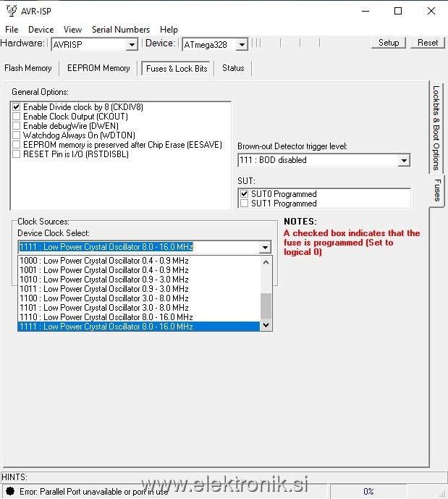Minimize the AVR-ISP window
The width and height of the screenshot is (448, 499).
pyautogui.click(x=365, y=11)
